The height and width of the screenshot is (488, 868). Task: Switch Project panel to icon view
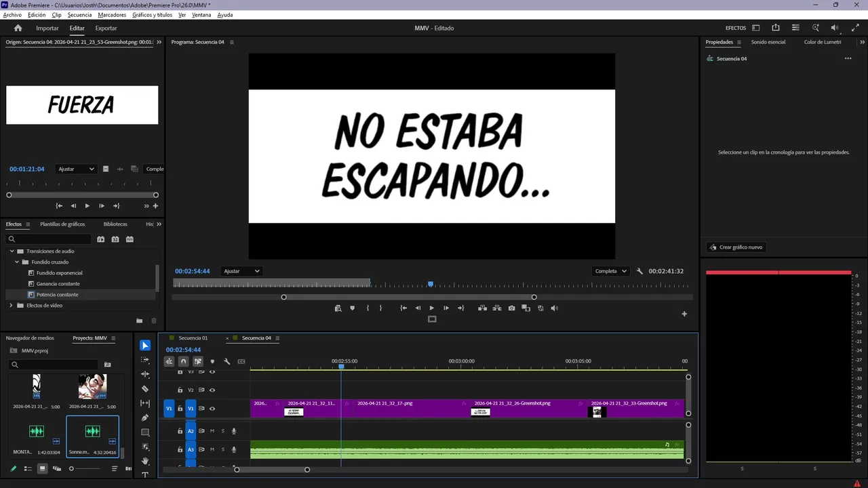coord(42,468)
